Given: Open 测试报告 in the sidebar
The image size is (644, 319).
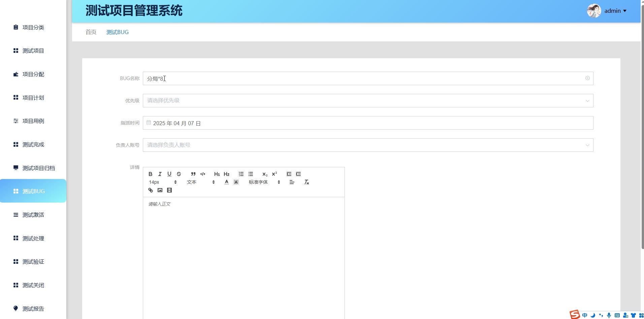Looking at the screenshot, I should [33, 309].
